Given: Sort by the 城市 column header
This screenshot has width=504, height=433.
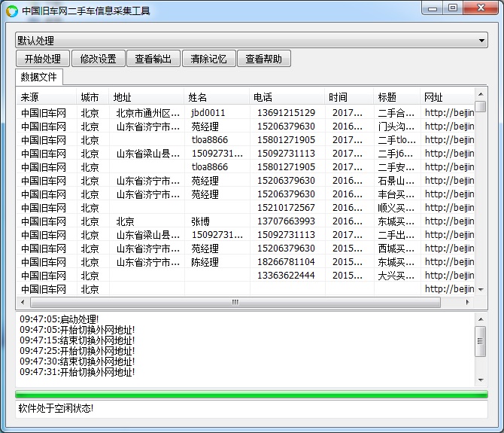Looking at the screenshot, I should pos(93,97).
